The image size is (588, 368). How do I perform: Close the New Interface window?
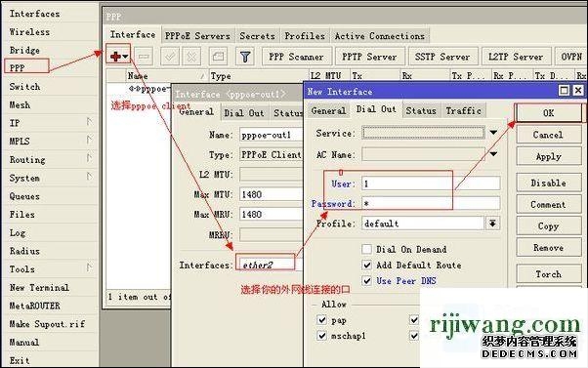[578, 91]
